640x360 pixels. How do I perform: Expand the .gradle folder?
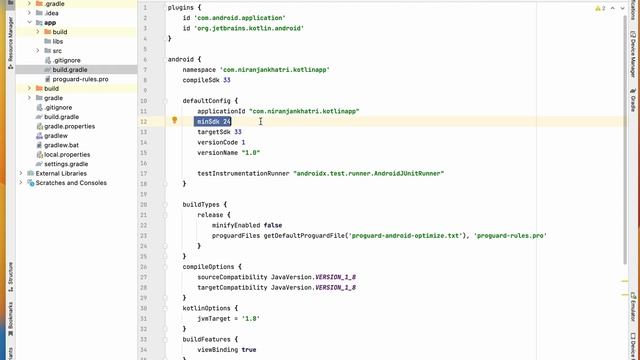pos(29,4)
